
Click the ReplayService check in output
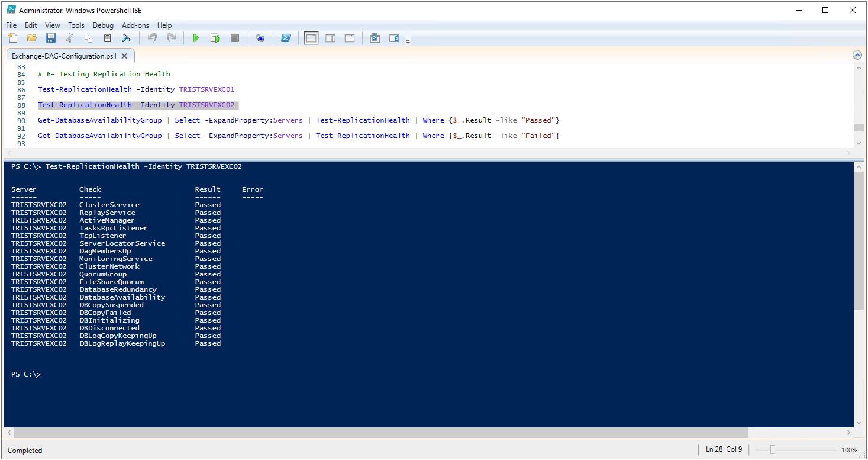point(108,213)
